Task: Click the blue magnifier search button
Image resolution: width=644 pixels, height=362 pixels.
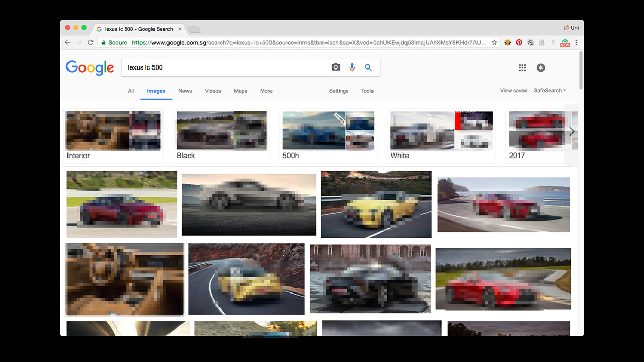Action: click(x=368, y=67)
